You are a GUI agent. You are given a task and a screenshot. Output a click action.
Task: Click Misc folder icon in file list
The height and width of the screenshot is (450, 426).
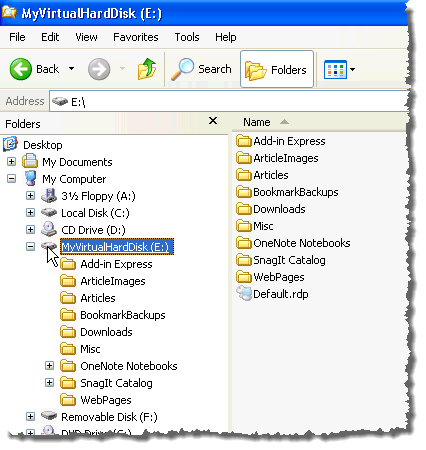tap(244, 226)
